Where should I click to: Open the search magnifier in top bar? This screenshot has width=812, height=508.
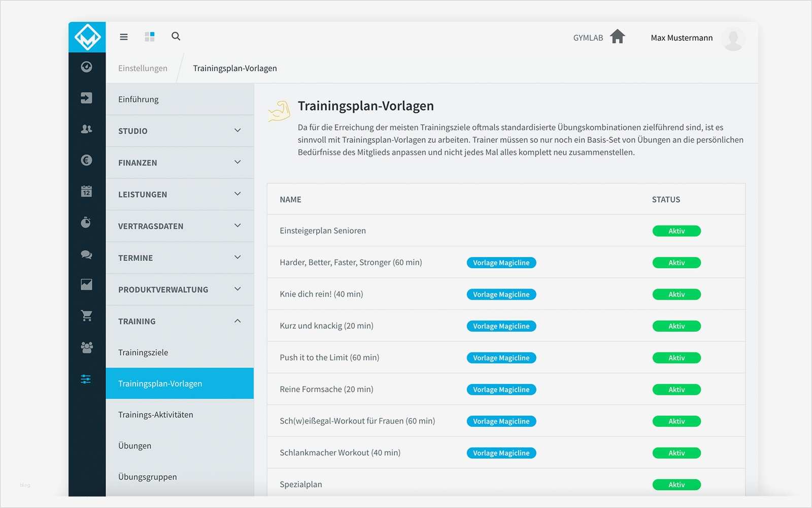176,36
